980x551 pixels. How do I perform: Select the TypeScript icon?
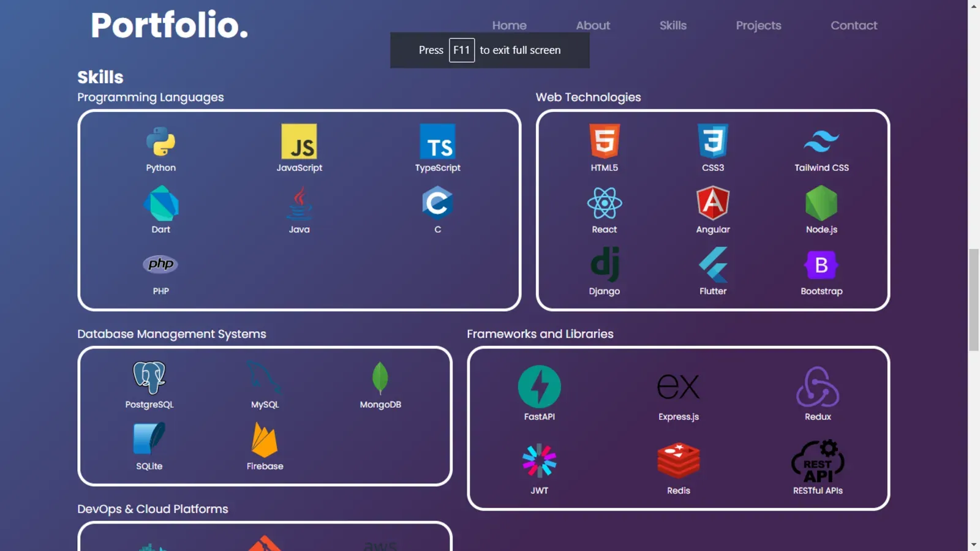point(437,141)
